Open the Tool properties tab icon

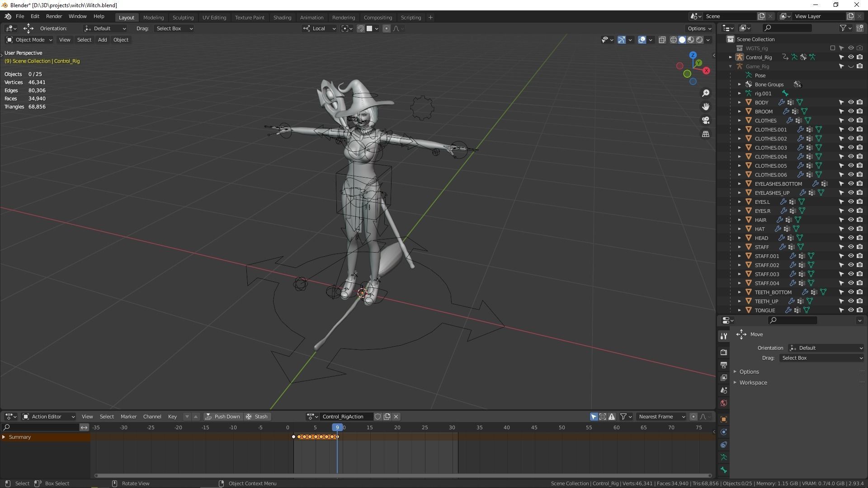pos(724,336)
